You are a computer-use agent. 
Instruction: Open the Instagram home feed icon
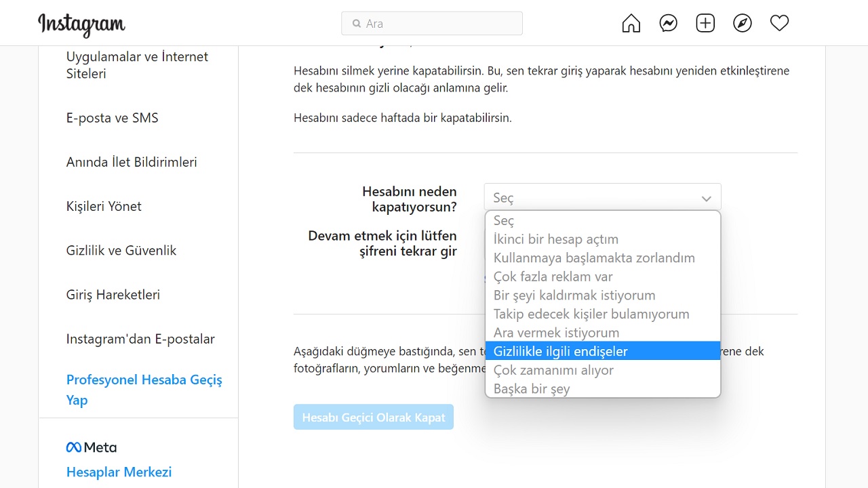pos(631,24)
